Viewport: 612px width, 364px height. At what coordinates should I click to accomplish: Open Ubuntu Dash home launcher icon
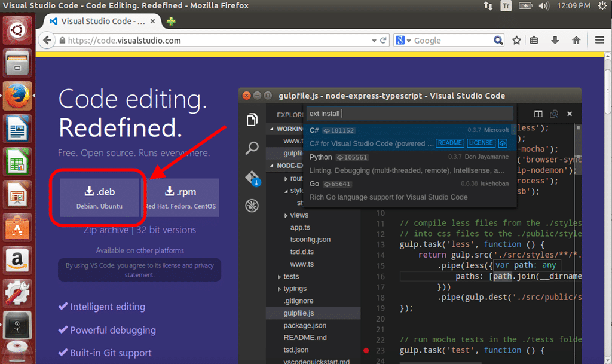(17, 30)
